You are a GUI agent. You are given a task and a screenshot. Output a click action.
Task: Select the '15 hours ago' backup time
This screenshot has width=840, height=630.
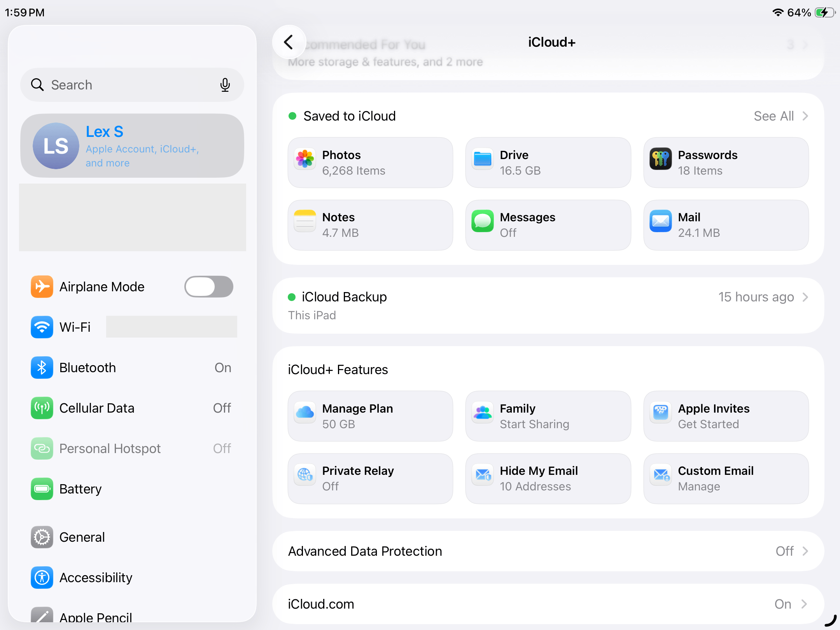point(756,297)
